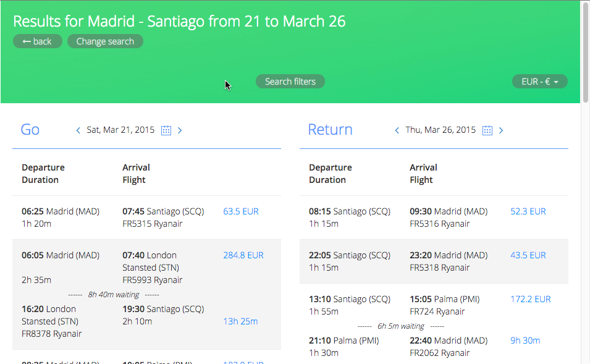Click flight FR5993 Ryanair

[153, 280]
